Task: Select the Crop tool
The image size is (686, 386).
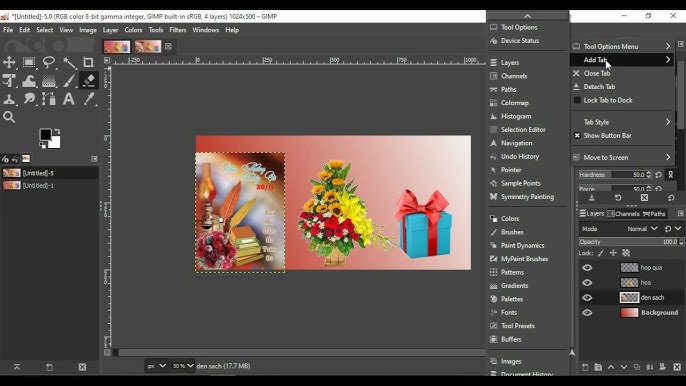Action: (88, 62)
